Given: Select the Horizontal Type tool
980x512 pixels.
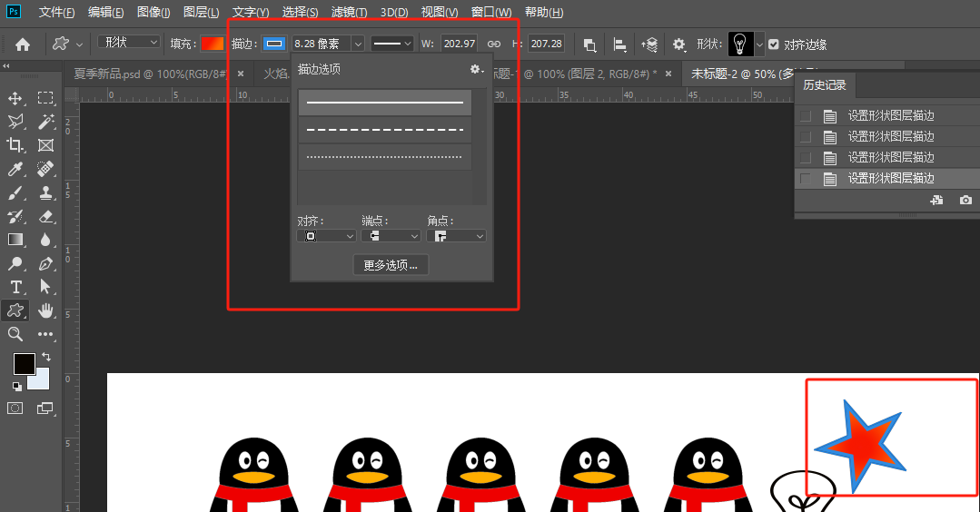Looking at the screenshot, I should click(x=15, y=287).
